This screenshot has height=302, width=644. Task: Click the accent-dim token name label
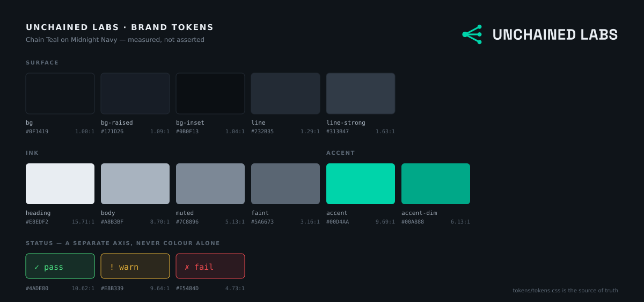[419, 213]
